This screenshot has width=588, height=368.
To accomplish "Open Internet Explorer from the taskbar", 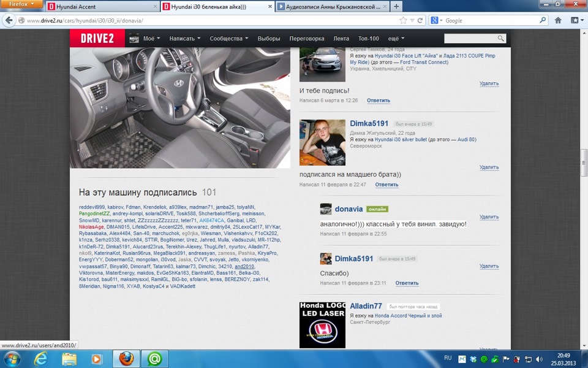I will pyautogui.click(x=40, y=359).
